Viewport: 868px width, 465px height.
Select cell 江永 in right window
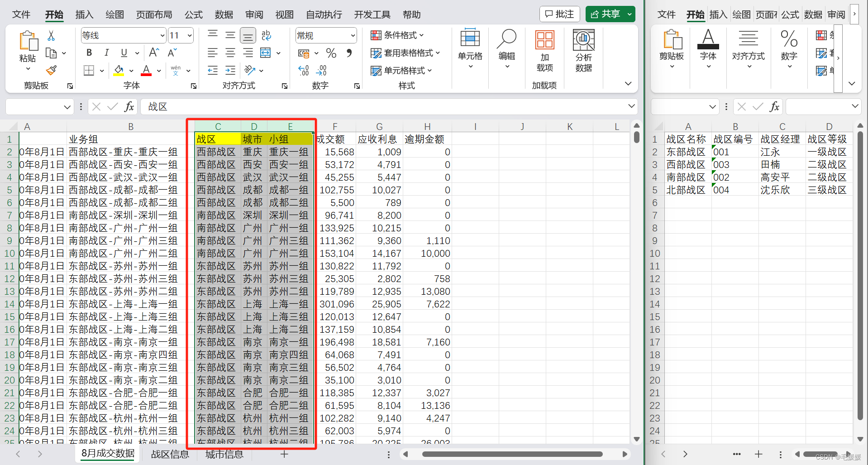click(x=782, y=152)
